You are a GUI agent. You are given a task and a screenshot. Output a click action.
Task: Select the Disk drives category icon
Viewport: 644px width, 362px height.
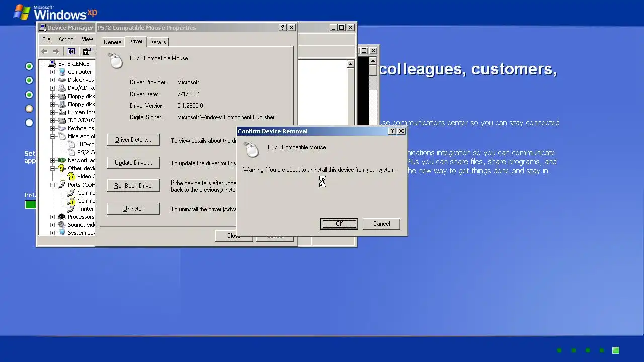click(x=62, y=80)
